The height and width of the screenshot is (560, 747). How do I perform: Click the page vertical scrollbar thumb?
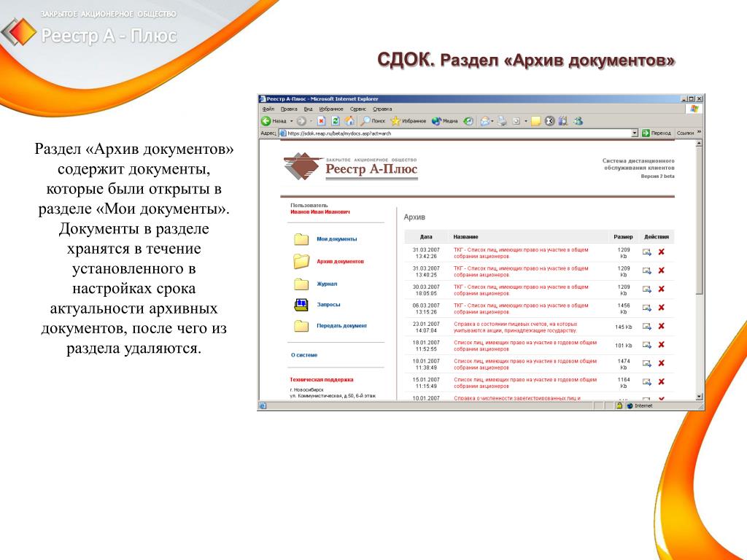[699, 220]
